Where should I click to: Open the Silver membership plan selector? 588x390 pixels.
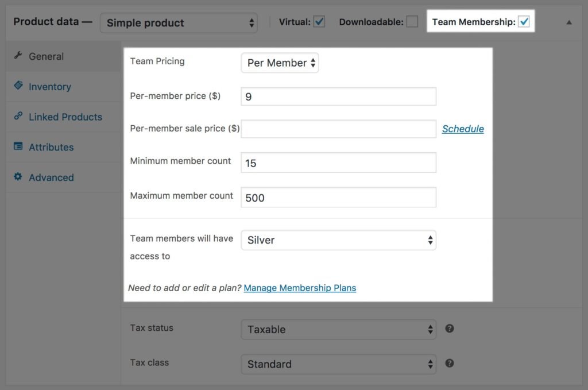(338, 240)
